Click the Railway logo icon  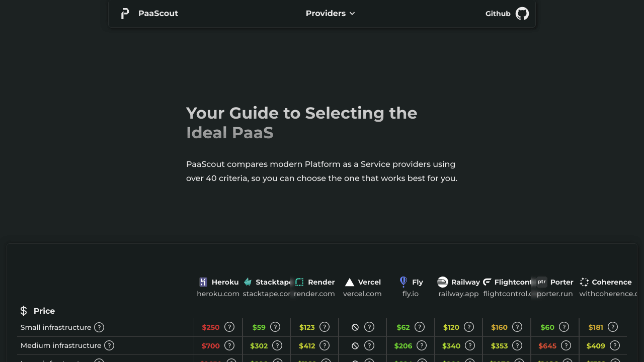point(443,282)
